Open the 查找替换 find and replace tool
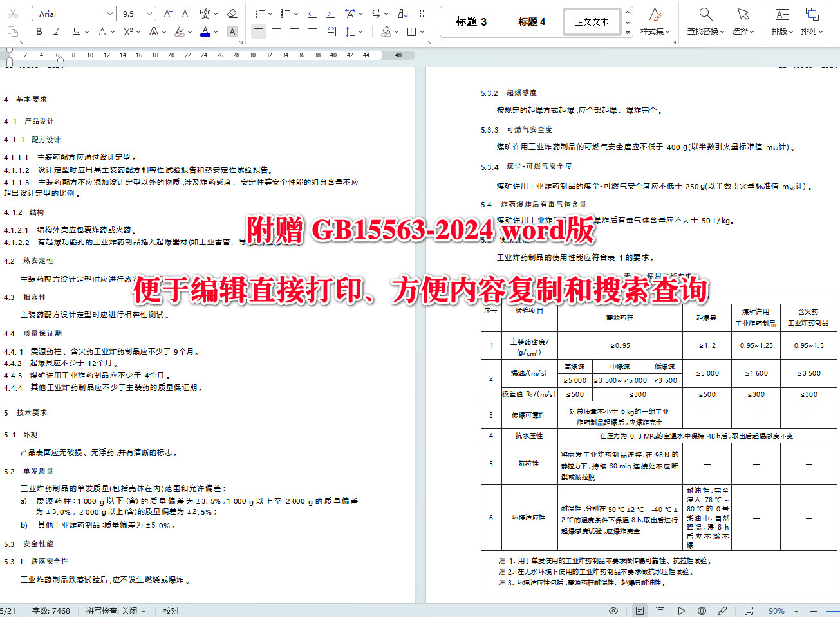The height and width of the screenshot is (617, 840). click(705, 21)
